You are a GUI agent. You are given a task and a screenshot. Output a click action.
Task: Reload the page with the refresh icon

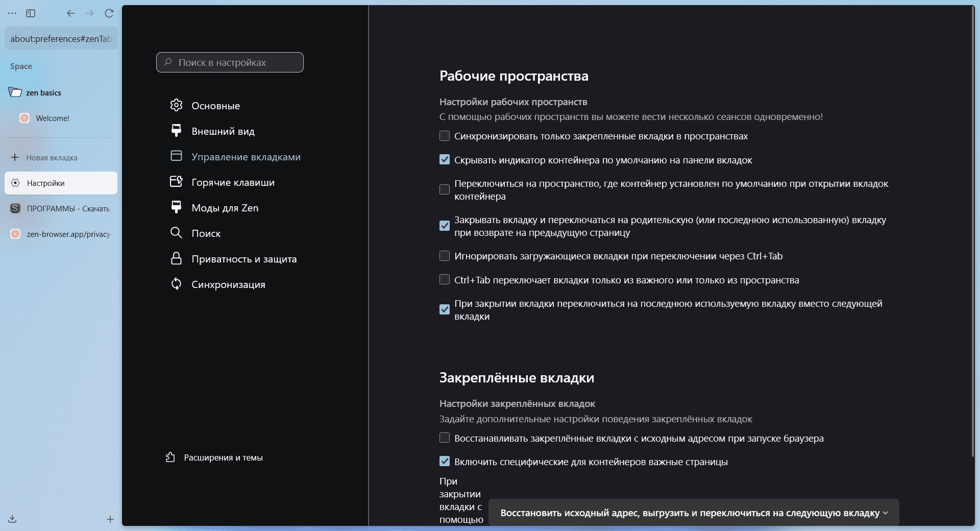tap(109, 13)
